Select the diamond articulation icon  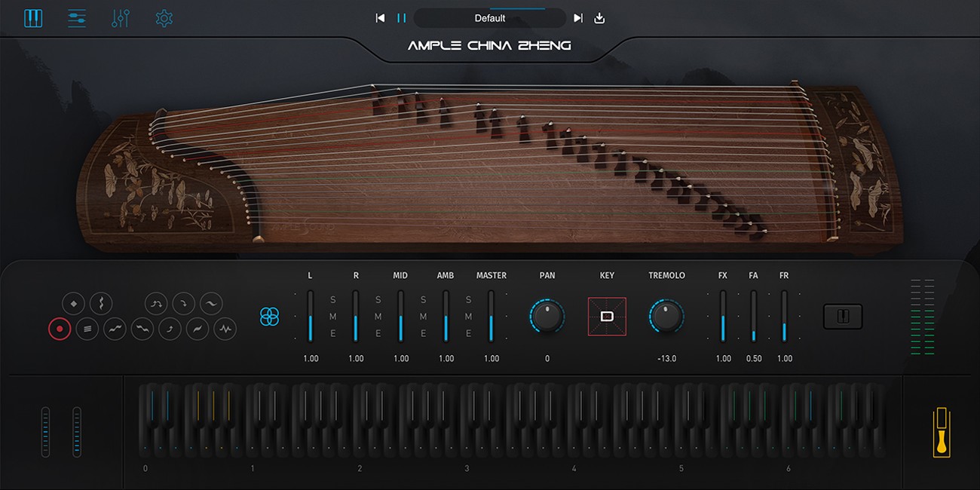[73, 304]
